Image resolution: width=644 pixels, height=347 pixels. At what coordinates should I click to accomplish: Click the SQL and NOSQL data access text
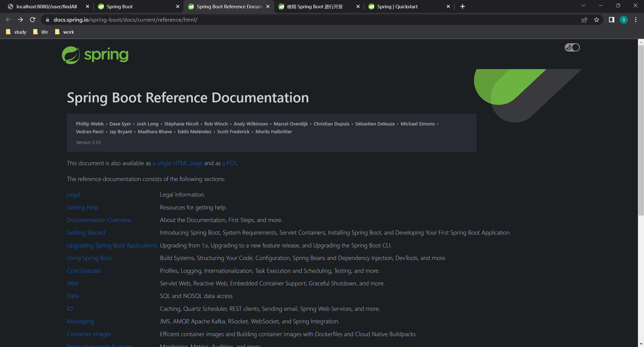pyautogui.click(x=197, y=296)
